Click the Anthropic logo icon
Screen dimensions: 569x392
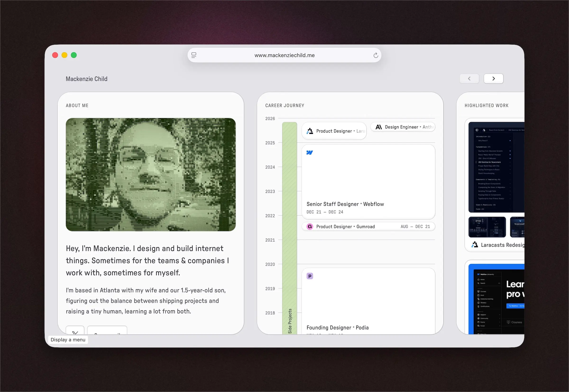coord(379,127)
